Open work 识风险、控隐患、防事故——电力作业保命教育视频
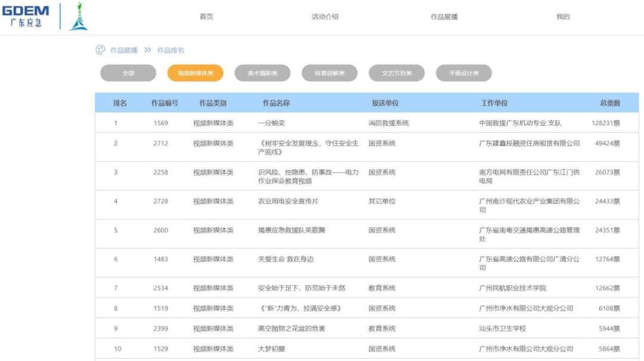The image size is (644, 361). (308, 176)
